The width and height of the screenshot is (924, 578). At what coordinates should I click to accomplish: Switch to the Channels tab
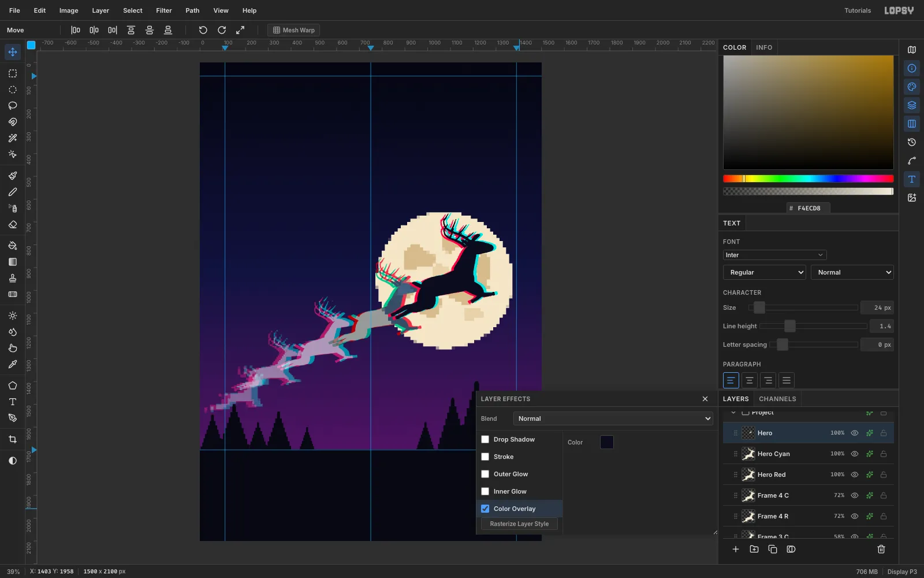pos(777,399)
